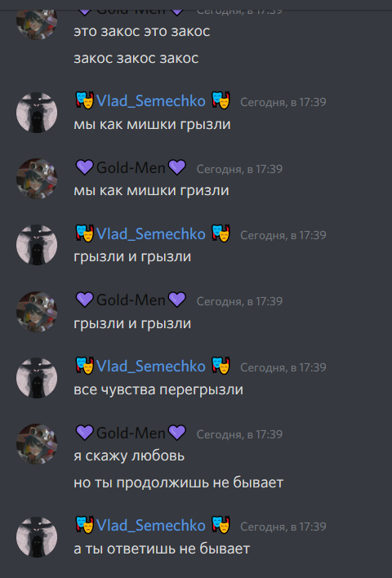The image size is (392, 578).
Task: Click purple heart right of Gold-Men above Gold-Men's "грызли и грызли"
Action: pos(177,300)
